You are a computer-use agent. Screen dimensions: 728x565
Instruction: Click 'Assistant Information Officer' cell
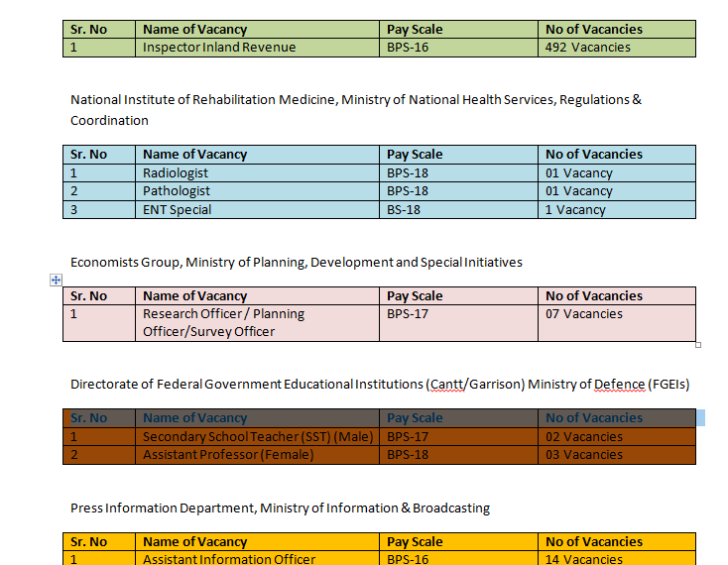coord(257,558)
